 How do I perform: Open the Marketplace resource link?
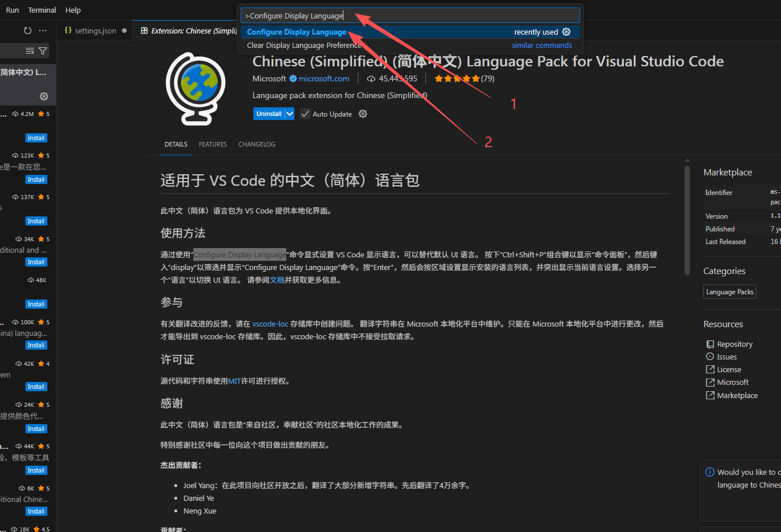coord(737,395)
